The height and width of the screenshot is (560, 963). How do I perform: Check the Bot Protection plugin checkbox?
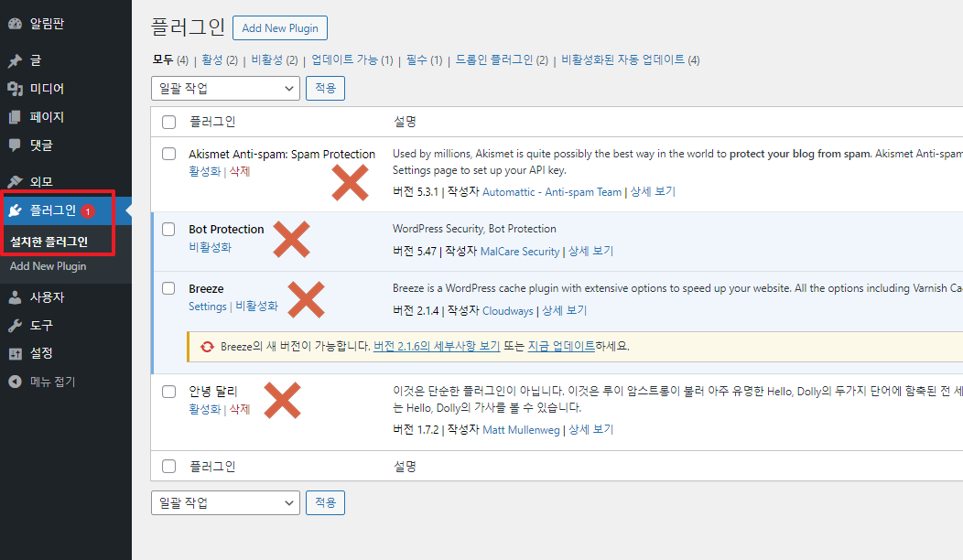click(169, 229)
